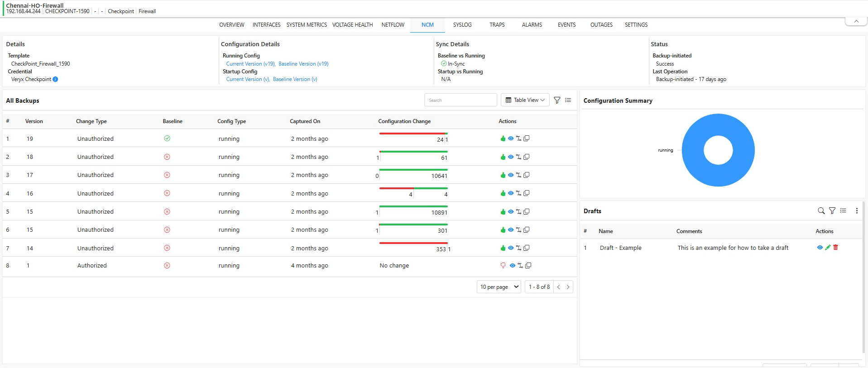Viewport: 868px width, 368px height.
Task: View version 16 backup using the eye icon
Action: (511, 193)
